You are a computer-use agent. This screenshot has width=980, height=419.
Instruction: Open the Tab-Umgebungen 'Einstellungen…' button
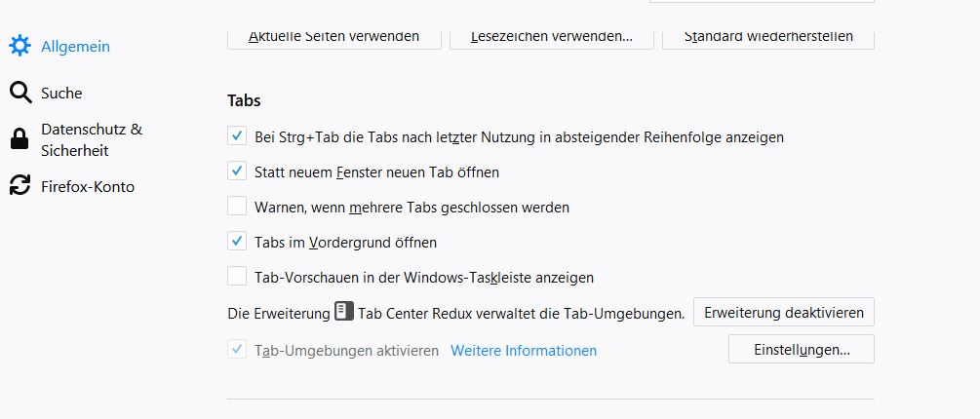[x=802, y=349]
